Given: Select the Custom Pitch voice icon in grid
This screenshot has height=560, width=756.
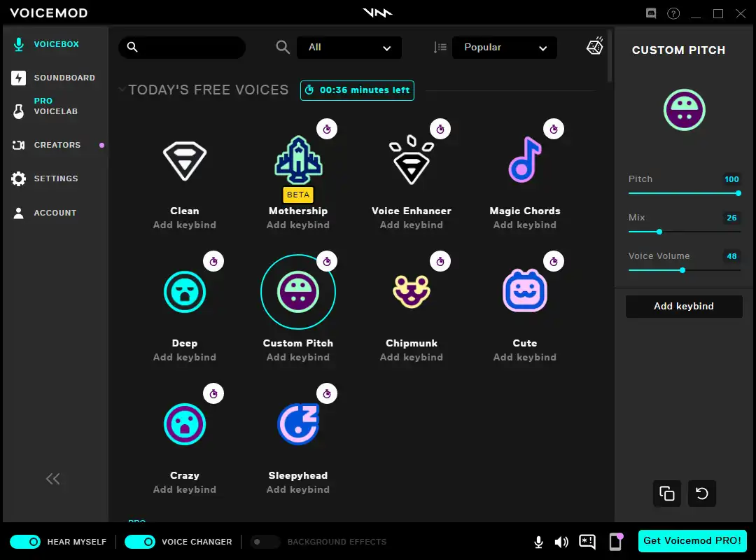Looking at the screenshot, I should pyautogui.click(x=298, y=292).
